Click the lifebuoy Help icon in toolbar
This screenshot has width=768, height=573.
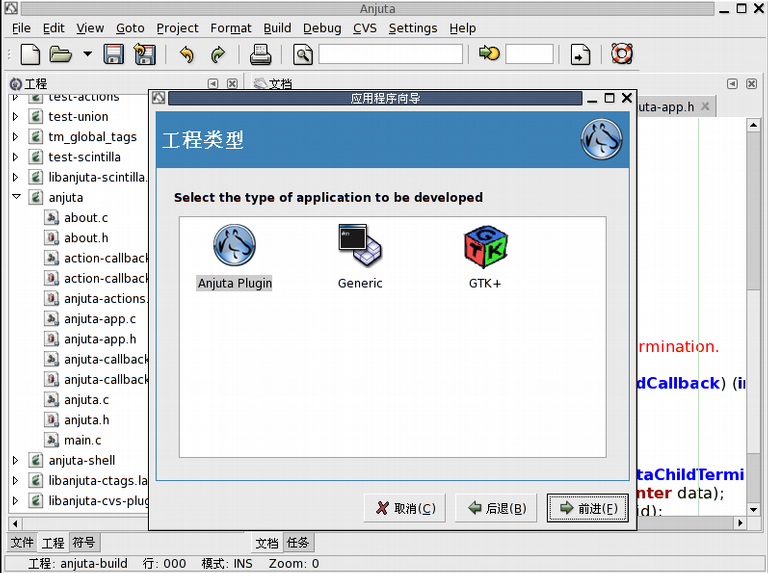point(622,54)
